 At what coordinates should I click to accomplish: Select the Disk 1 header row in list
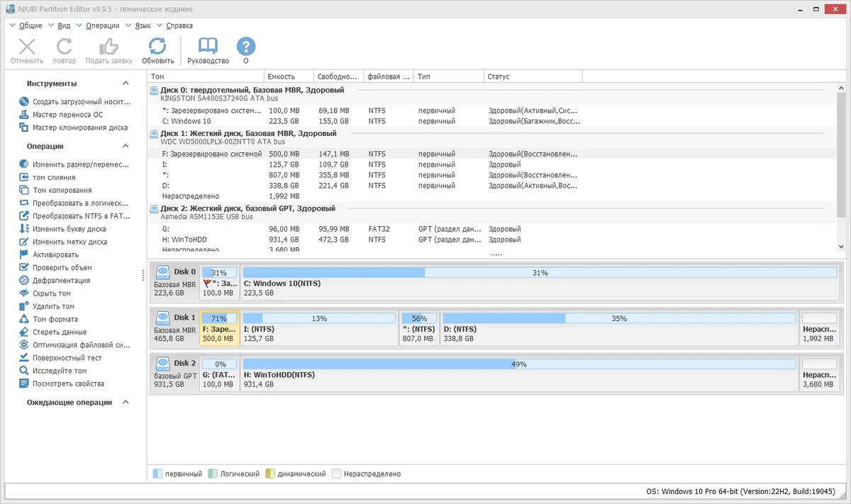point(492,138)
